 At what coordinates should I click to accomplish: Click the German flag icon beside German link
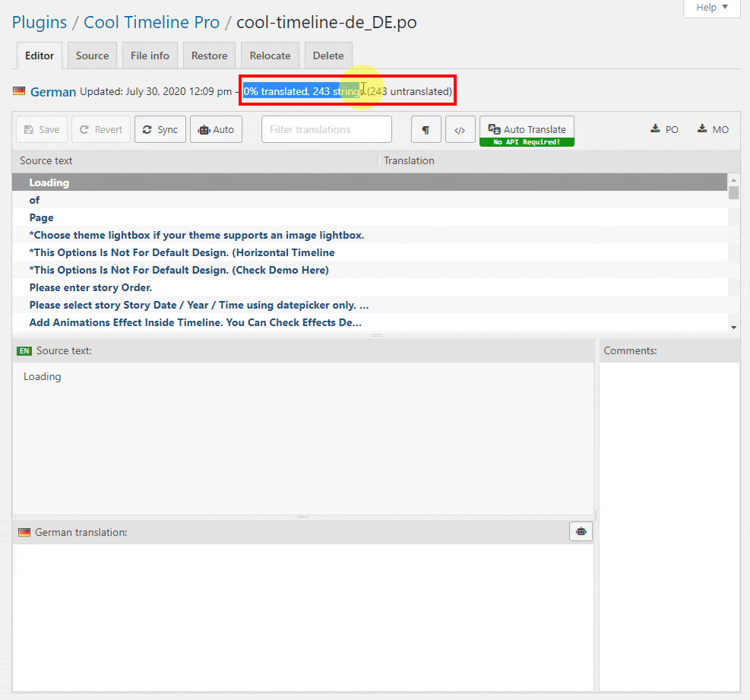tap(19, 91)
